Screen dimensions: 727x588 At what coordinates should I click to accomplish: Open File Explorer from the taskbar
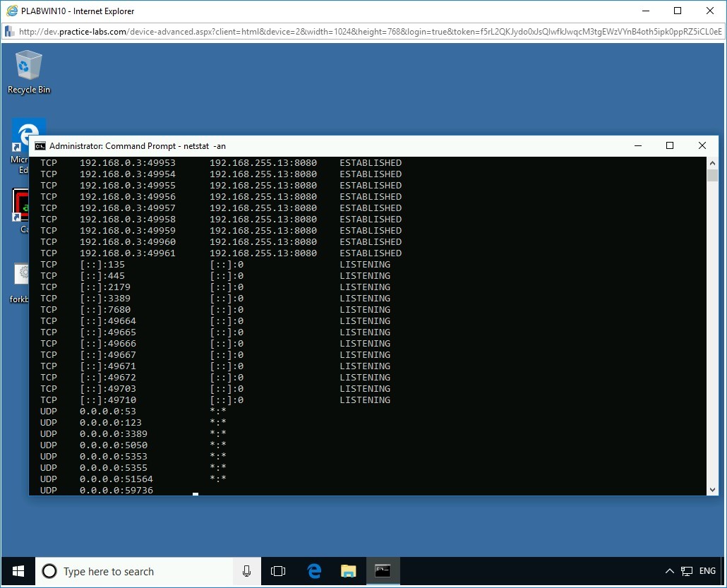(x=348, y=570)
